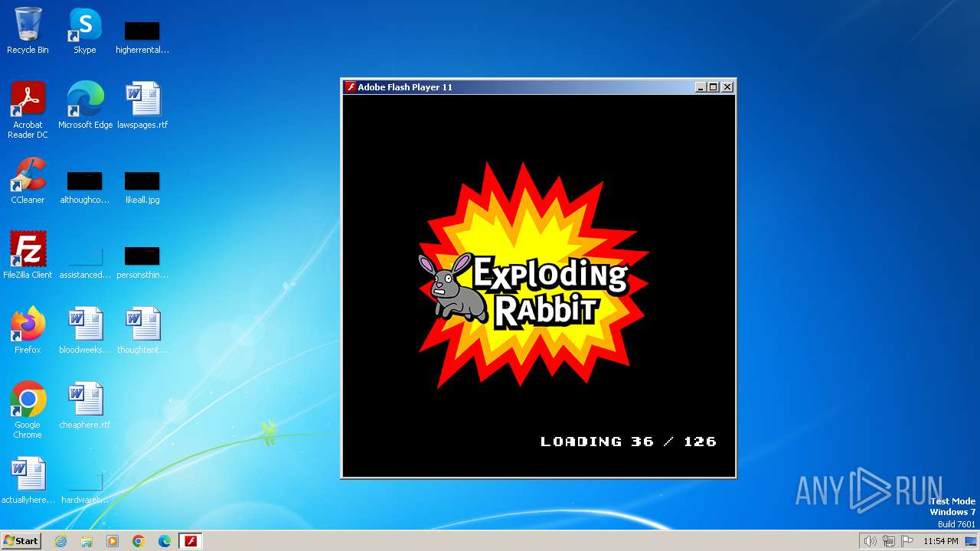Click the Exploding Rabbit logo
The height and width of the screenshot is (551, 980).
click(534, 275)
